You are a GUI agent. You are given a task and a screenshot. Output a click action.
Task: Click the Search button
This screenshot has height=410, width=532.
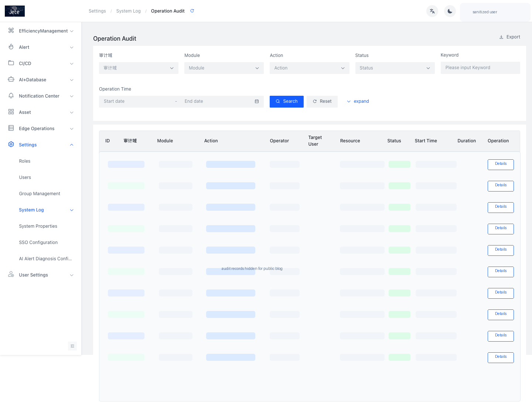click(287, 101)
